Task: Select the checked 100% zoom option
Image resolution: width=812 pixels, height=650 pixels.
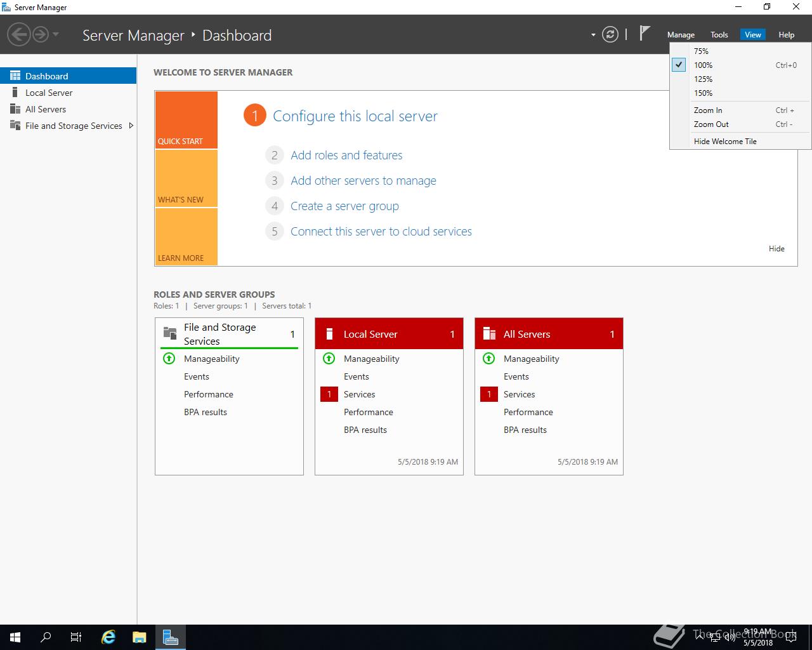Action: (740, 65)
